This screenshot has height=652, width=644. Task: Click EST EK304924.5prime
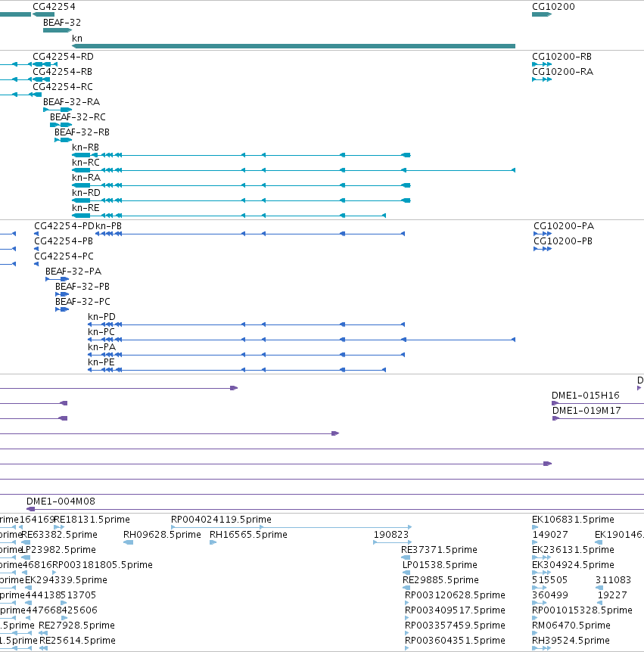pos(574,565)
